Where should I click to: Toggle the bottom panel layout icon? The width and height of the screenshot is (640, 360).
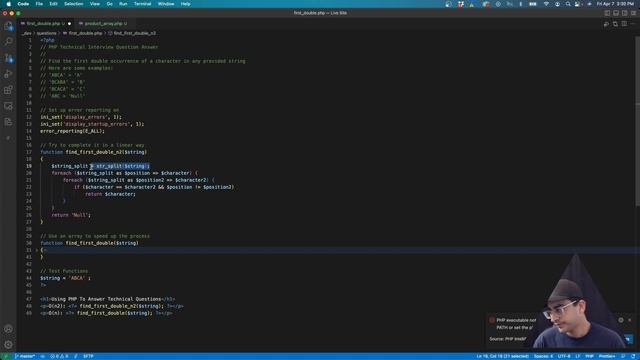point(616,13)
